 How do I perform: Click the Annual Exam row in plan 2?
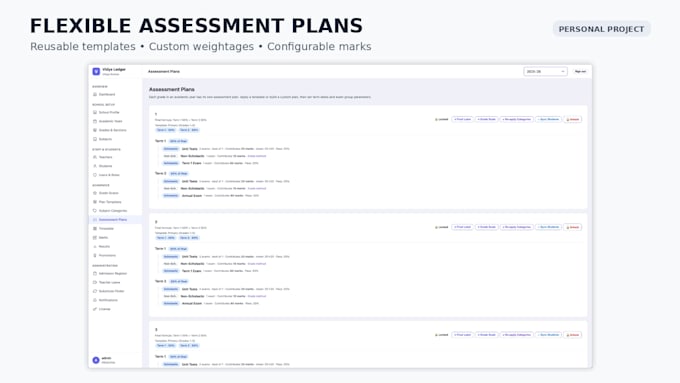211,304
